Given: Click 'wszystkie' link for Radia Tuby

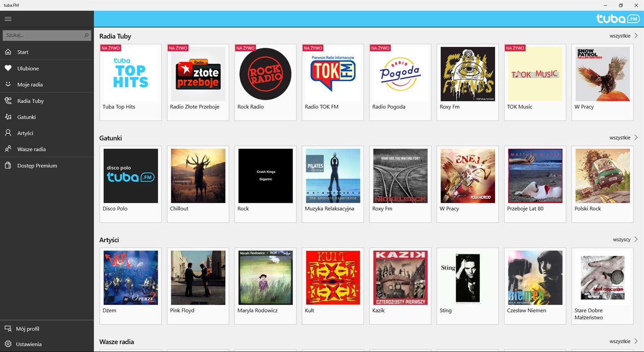Looking at the screenshot, I should coord(620,36).
